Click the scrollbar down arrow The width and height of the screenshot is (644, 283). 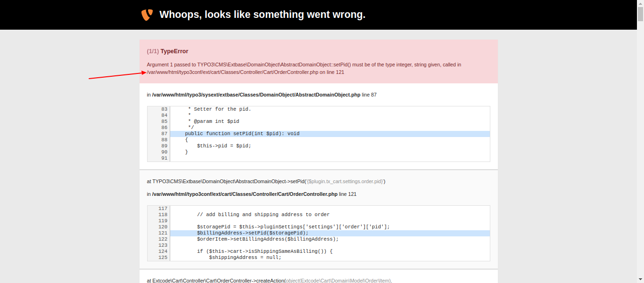coord(640,279)
